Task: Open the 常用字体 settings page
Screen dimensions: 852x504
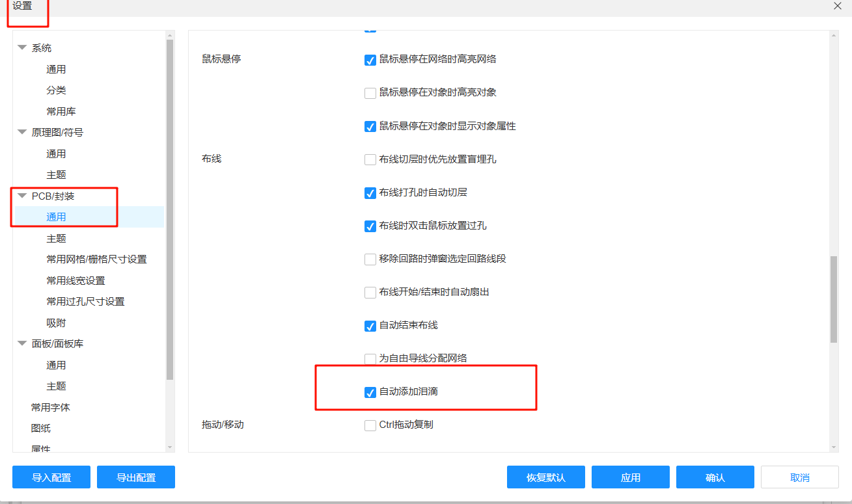Action: coord(51,407)
